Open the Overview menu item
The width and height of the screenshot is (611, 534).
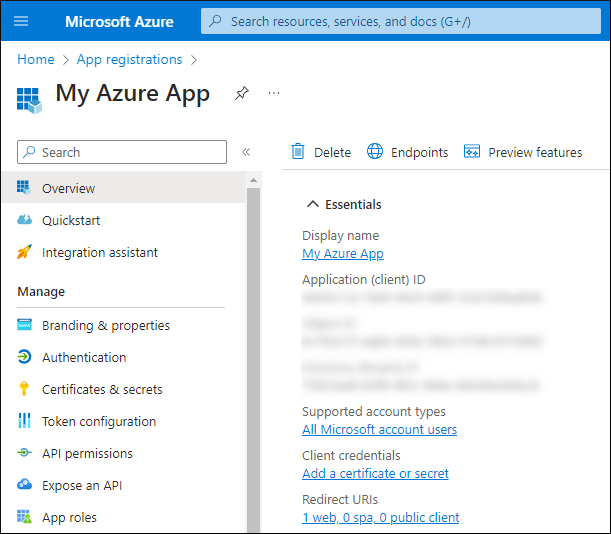coord(124,188)
